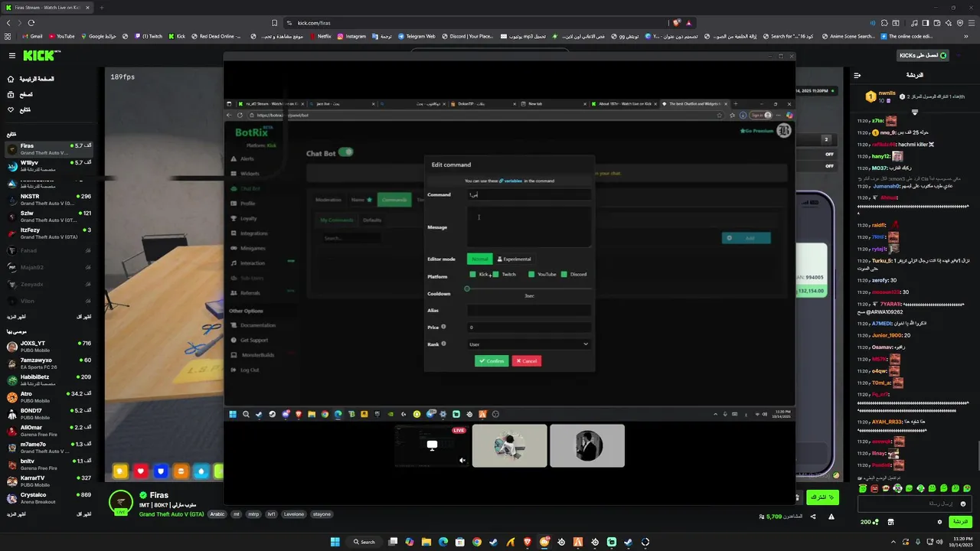This screenshot has width=980, height=551.
Task: Click Go Premium in BotRix
Action: click(x=756, y=131)
